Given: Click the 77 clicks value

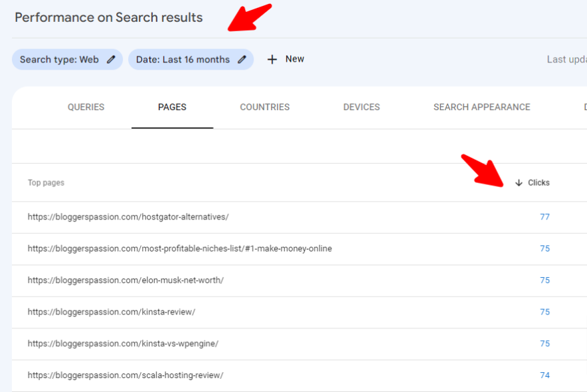Looking at the screenshot, I should 545,217.
